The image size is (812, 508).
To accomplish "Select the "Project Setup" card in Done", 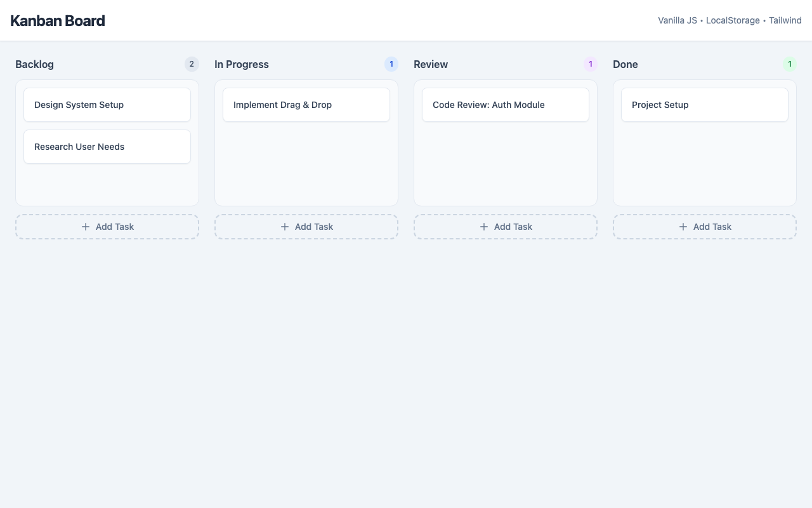I will click(705, 105).
